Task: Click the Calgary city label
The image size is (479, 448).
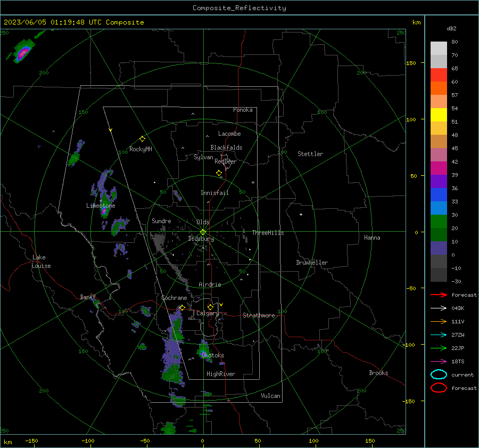Action: point(208,313)
